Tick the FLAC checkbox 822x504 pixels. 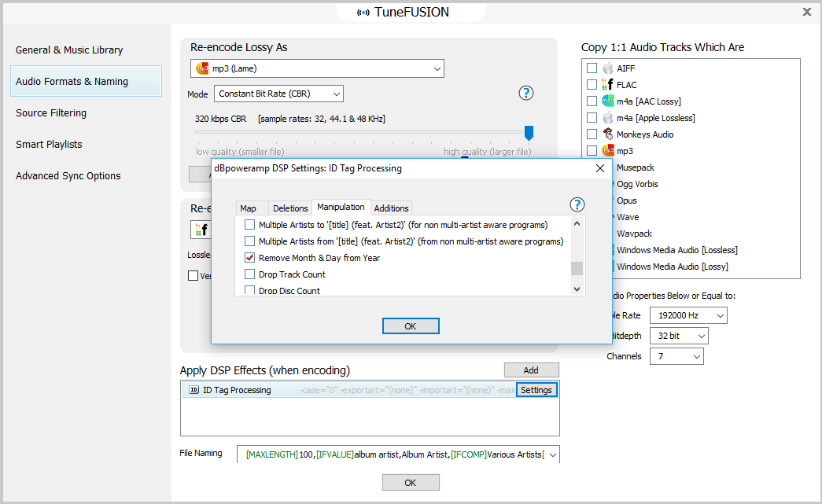[x=592, y=84]
